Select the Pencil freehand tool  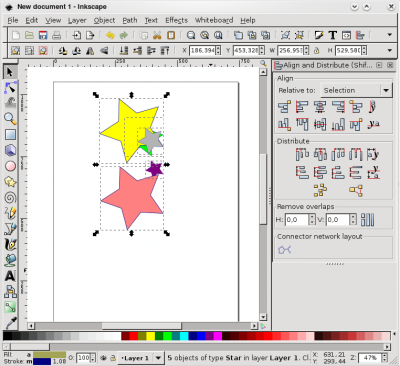[10, 213]
